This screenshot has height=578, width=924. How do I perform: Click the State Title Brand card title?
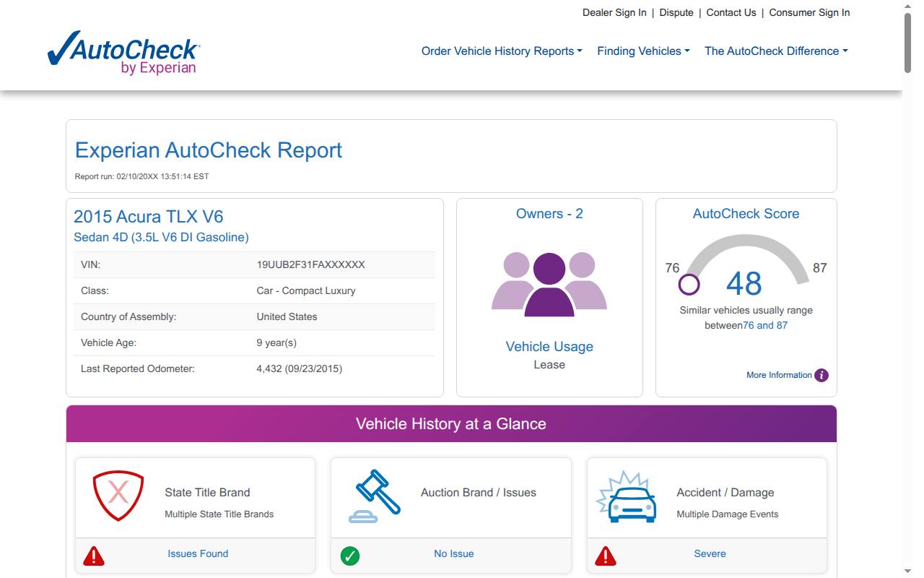pyautogui.click(x=207, y=493)
